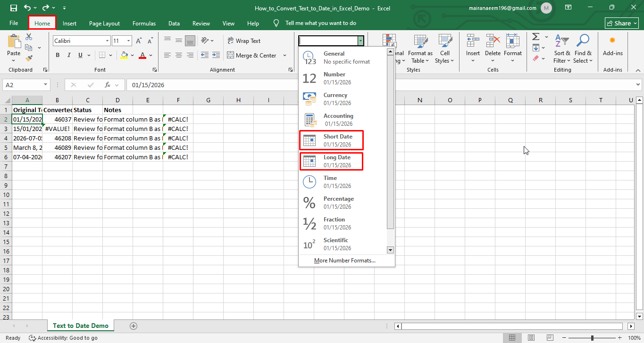Toggle Wrap Text
The width and height of the screenshot is (644, 343).
click(244, 41)
